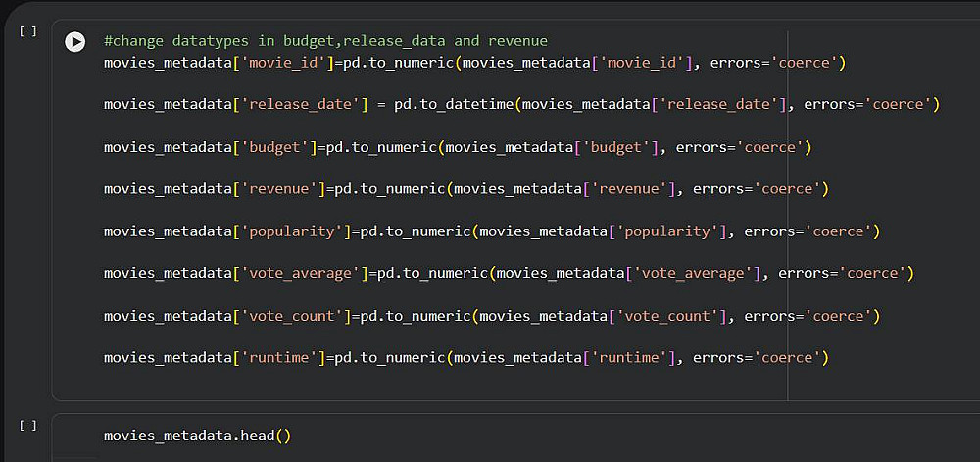The width and height of the screenshot is (980, 462).
Task: Click the head() cell's empty execution bracket
Action: coord(28,425)
